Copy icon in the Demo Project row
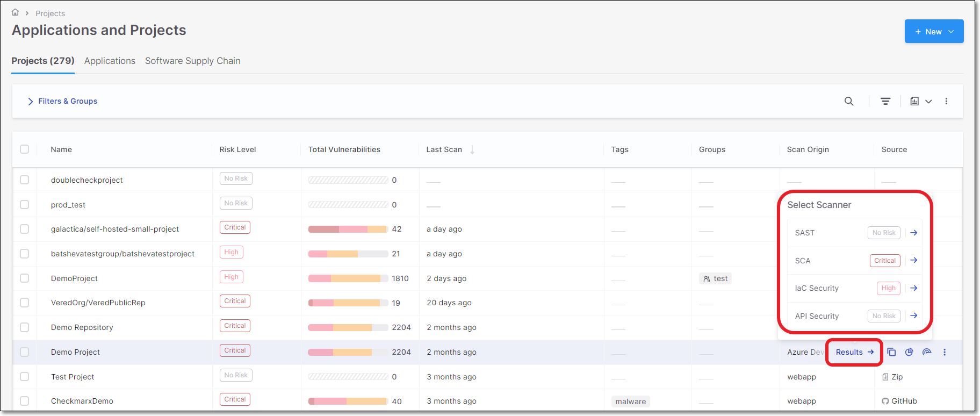This screenshot has height=416, width=980. 891,352
